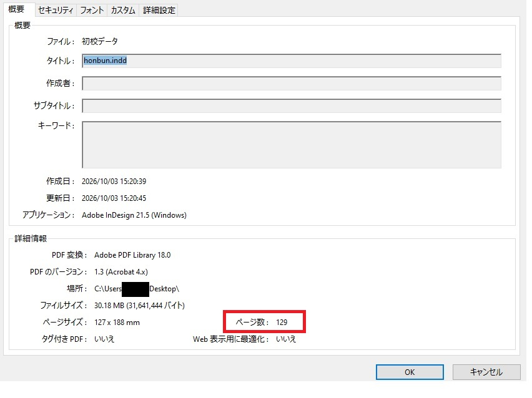Click the file name 初校データ
532x398 pixels.
point(100,41)
